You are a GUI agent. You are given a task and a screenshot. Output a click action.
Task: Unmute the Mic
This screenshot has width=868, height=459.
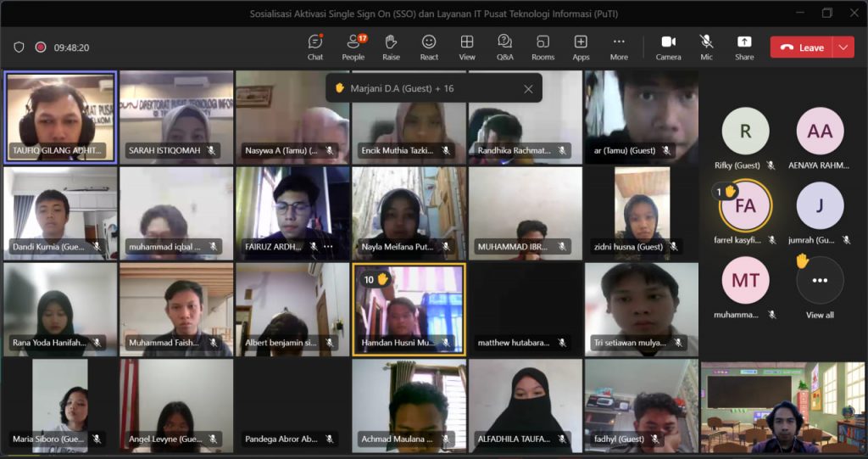click(x=706, y=47)
